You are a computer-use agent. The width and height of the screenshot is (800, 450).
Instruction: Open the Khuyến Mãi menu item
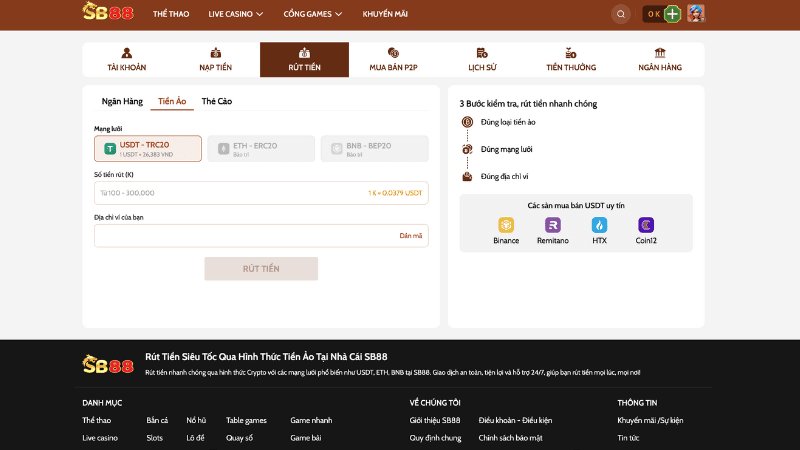pos(385,14)
